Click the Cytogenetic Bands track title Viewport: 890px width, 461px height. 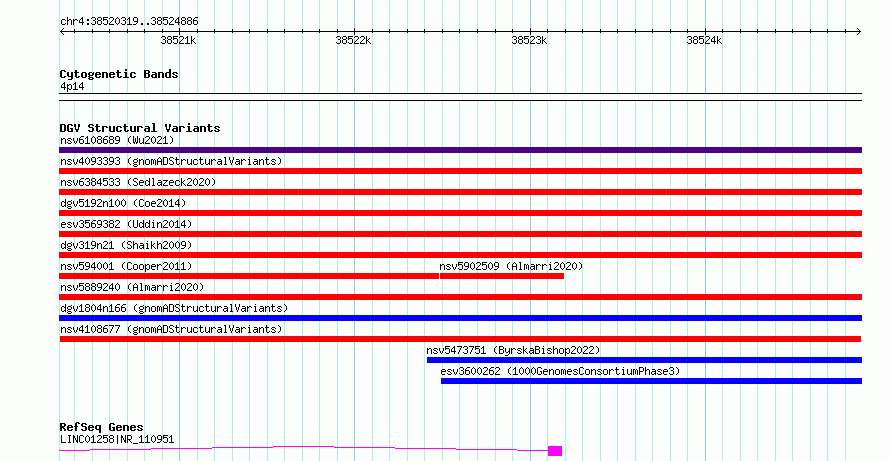119,74
